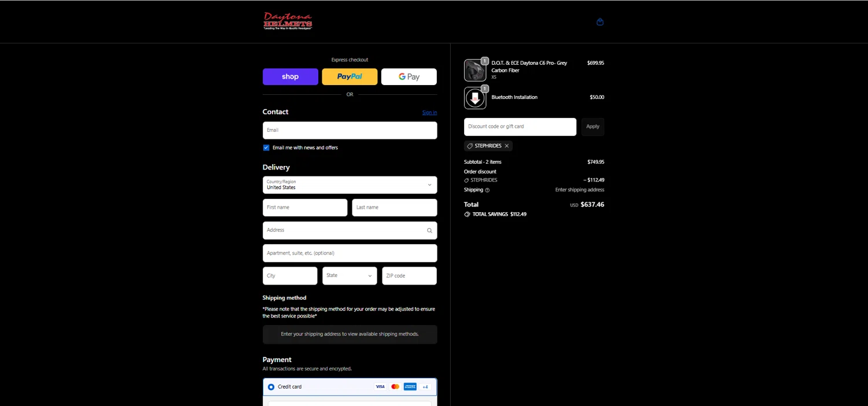Click the discount tag icon beside STEPHRIDES chip
The height and width of the screenshot is (406, 868).
coord(470,146)
